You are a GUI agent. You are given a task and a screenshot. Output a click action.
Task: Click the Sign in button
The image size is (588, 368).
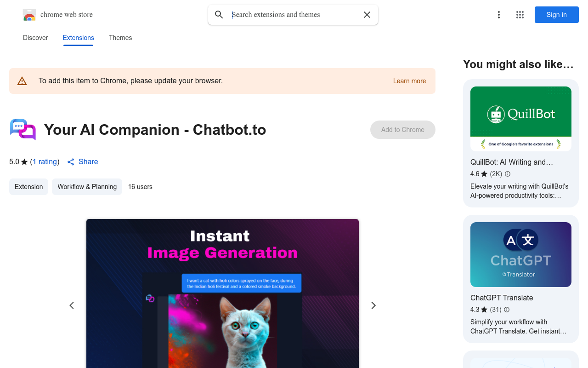click(x=557, y=15)
